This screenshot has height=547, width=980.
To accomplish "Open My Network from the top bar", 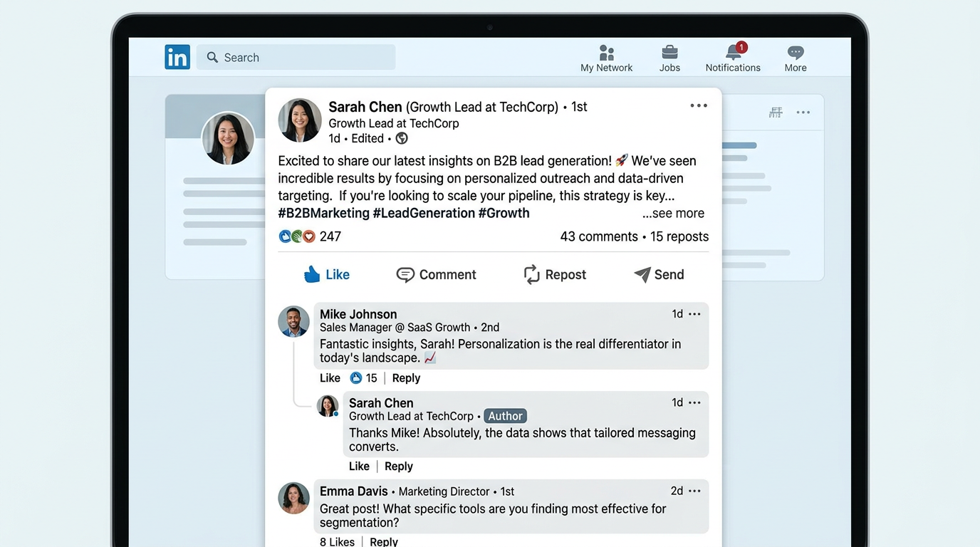I will click(x=606, y=58).
